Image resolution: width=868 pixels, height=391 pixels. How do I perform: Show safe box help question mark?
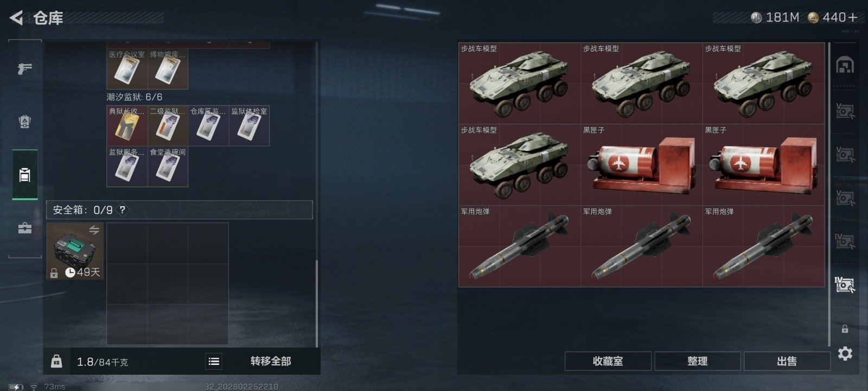[123, 210]
